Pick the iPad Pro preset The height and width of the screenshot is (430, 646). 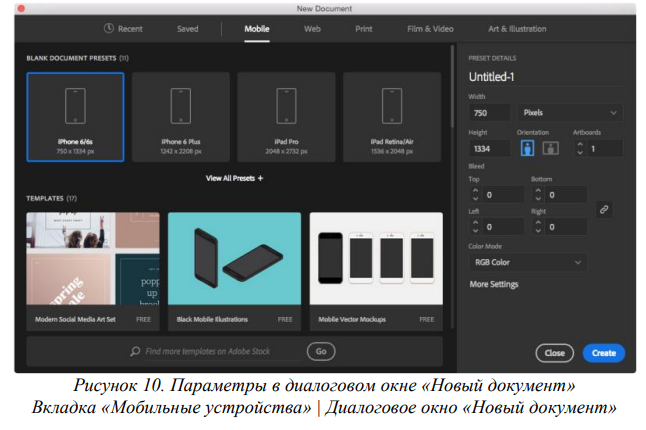[x=286, y=117]
